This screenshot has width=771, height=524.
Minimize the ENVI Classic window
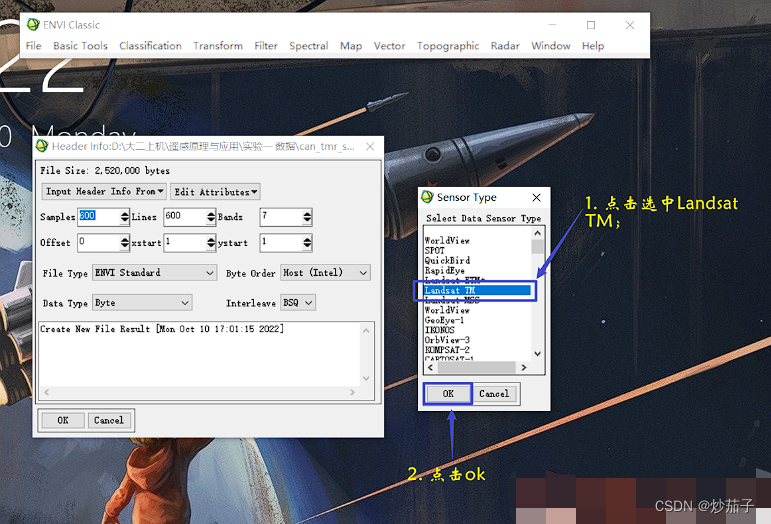553,25
